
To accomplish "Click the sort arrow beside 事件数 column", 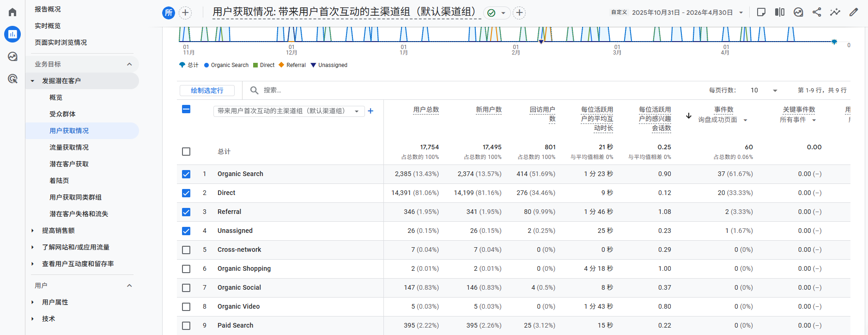I will click(689, 116).
